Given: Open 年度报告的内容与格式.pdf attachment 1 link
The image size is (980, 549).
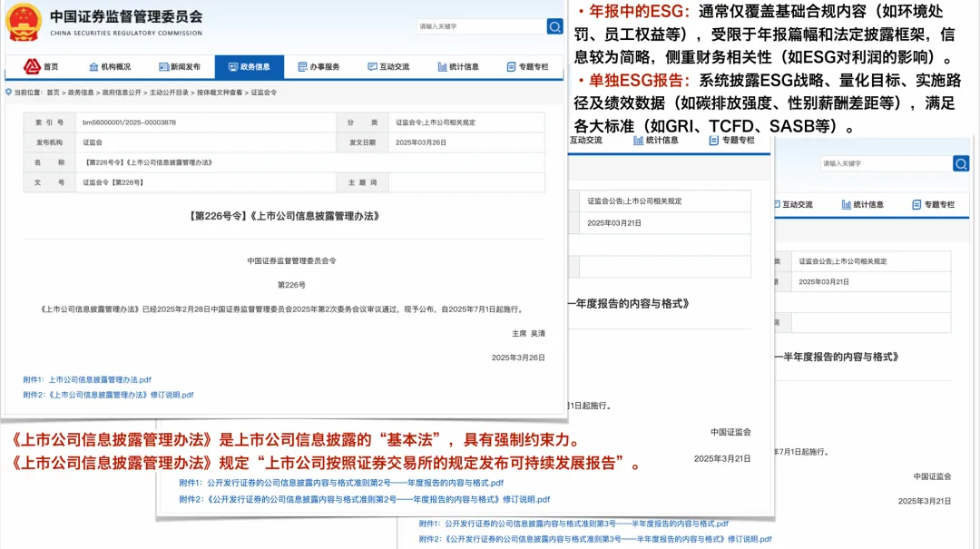Looking at the screenshot, I should click(341, 483).
